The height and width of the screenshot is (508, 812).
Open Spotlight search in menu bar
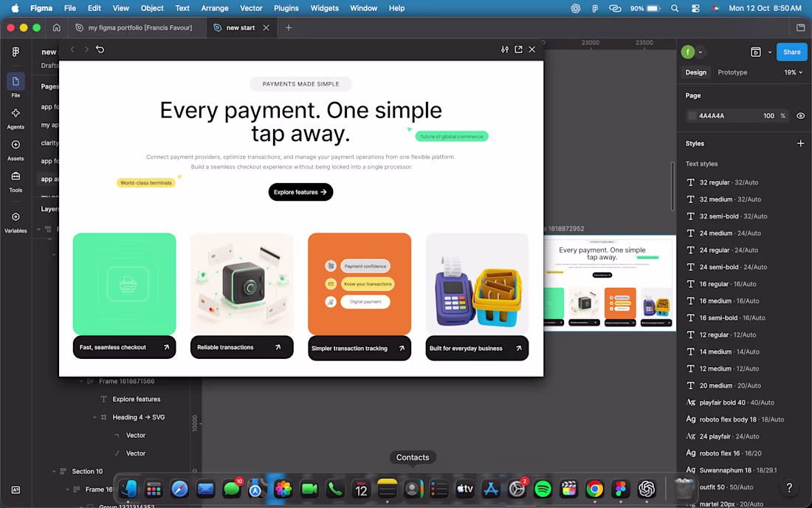coord(674,8)
